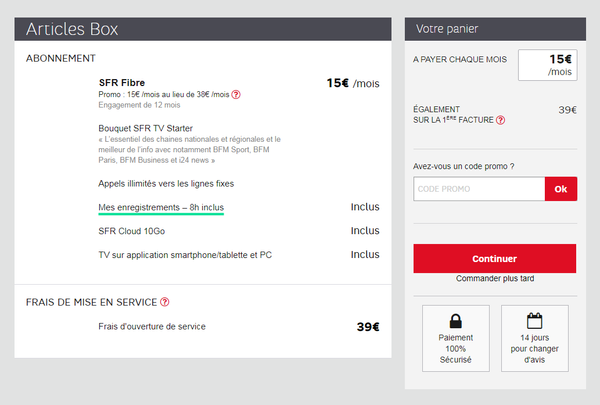Click Inclus next to SFR Cloud 10Go
The image size is (600, 405).
tap(365, 231)
